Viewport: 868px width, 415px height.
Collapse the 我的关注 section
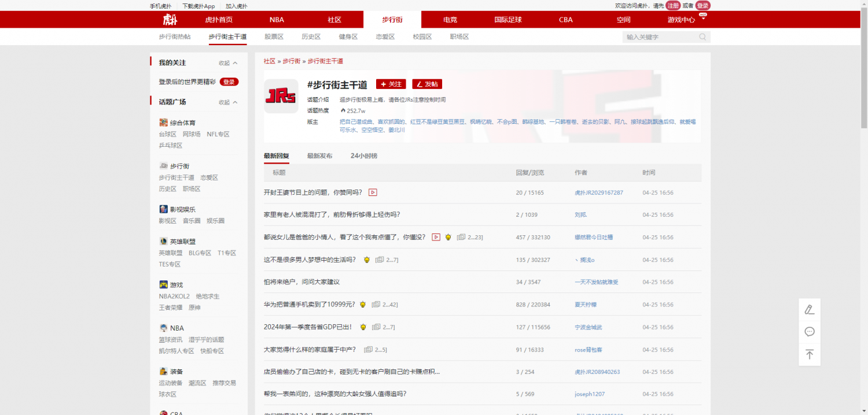(x=228, y=63)
